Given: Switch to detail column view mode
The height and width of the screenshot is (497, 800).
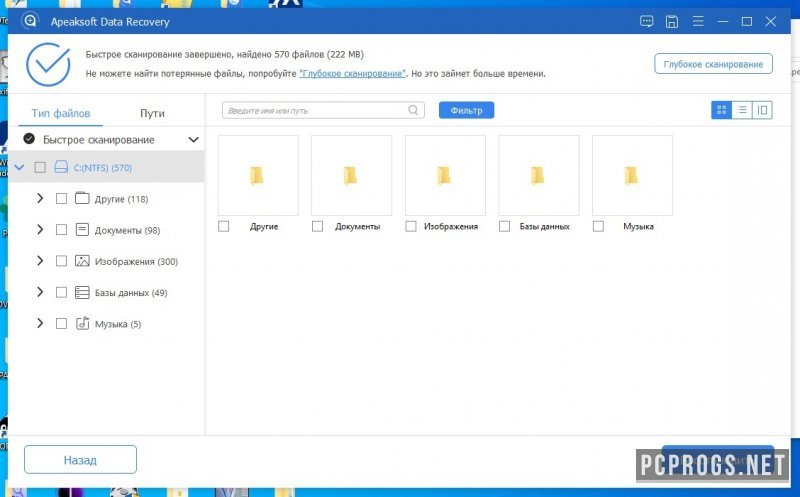Looking at the screenshot, I should pyautogui.click(x=762, y=110).
